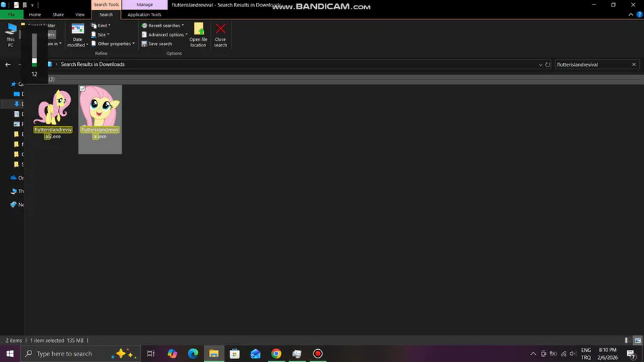
Task: Minimize the ribbon with the chevron
Action: coord(630,14)
